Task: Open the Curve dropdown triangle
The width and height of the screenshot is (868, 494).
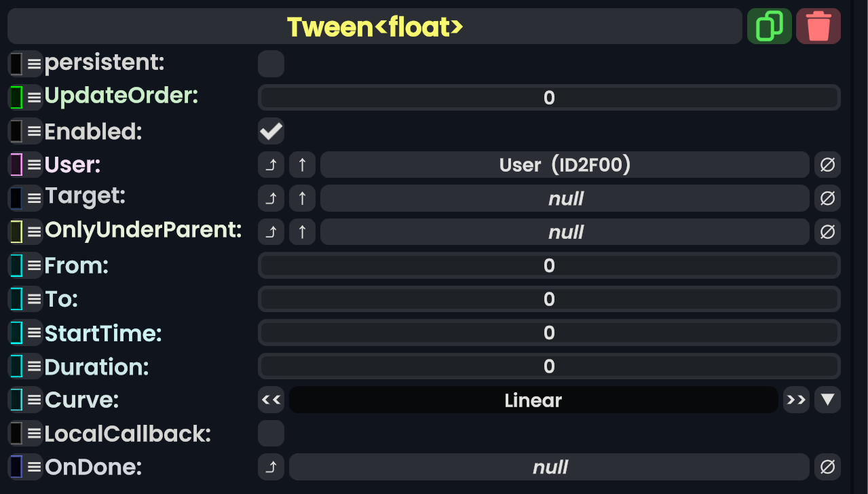Action: (827, 400)
